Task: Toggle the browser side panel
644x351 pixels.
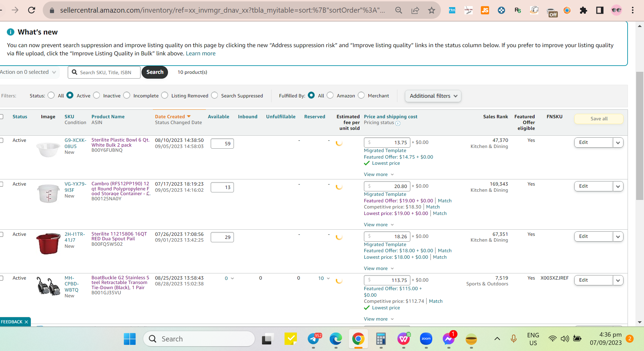Action: [600, 10]
